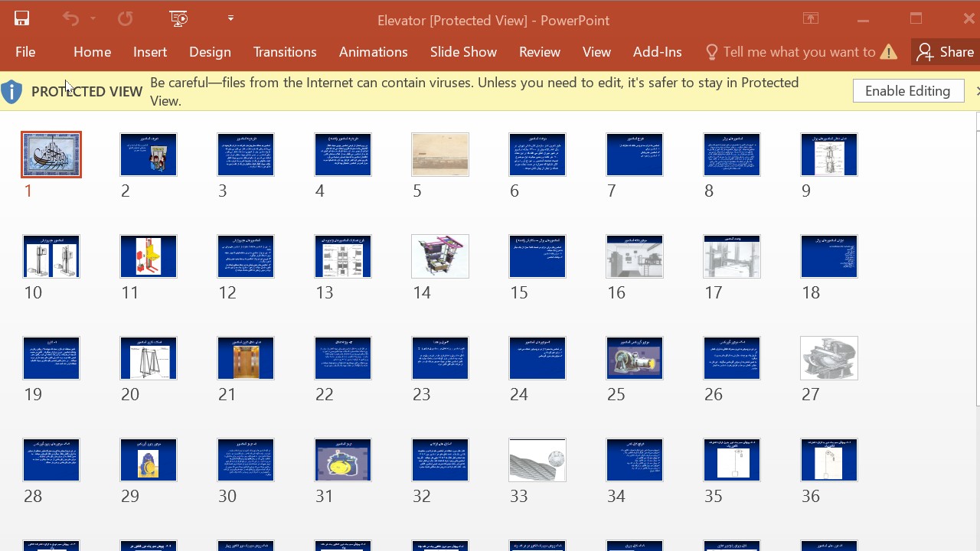Select slide 12 thumbnail
The width and height of the screenshot is (980, 551).
pos(246,256)
